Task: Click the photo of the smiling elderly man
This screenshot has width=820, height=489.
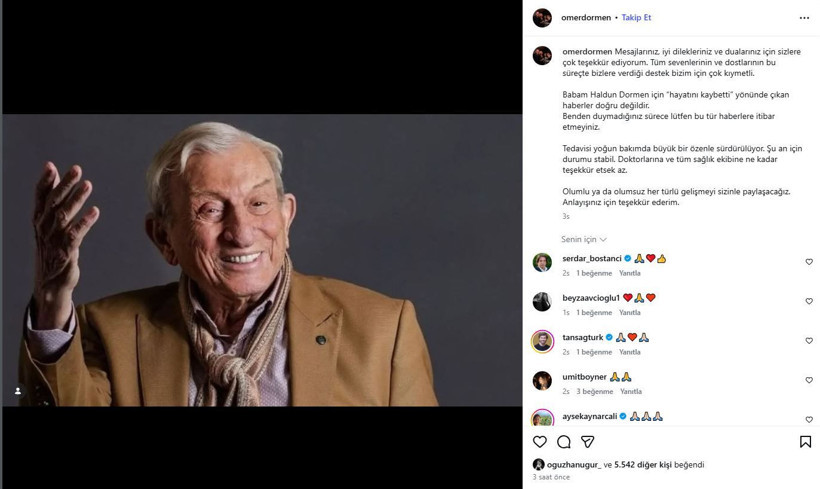Action: tap(261, 260)
